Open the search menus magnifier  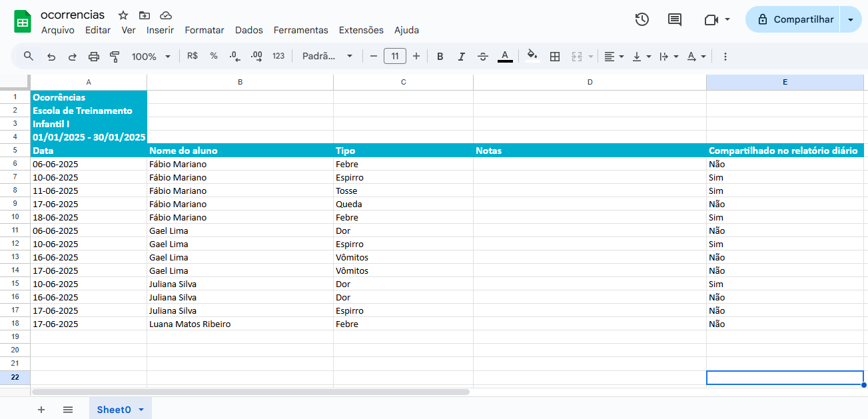click(29, 56)
